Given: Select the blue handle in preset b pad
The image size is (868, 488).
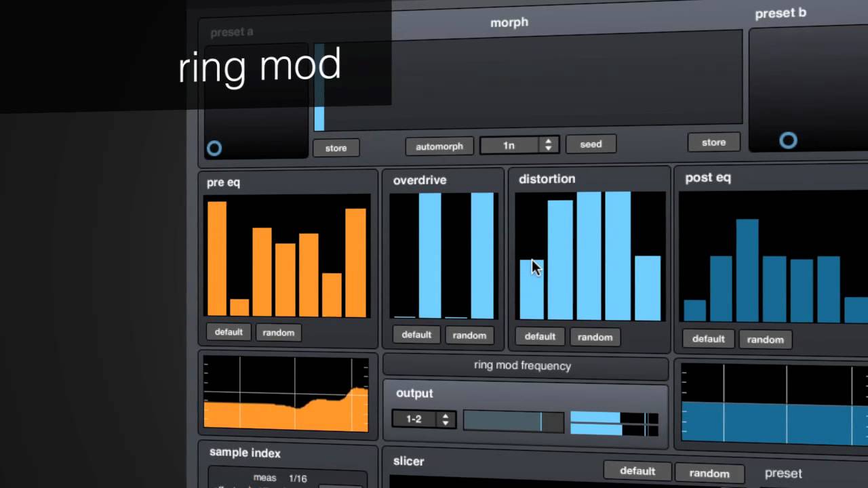Looking at the screenshot, I should pos(788,140).
